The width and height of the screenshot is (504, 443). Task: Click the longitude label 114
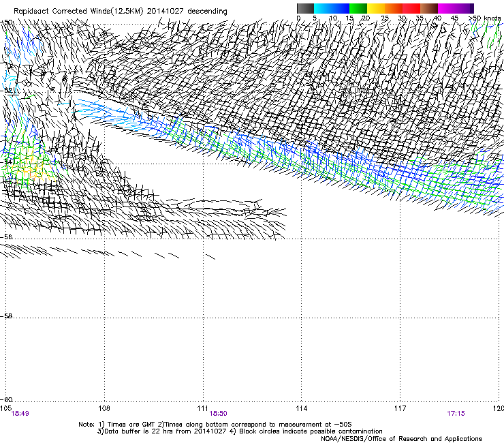pyautogui.click(x=301, y=408)
